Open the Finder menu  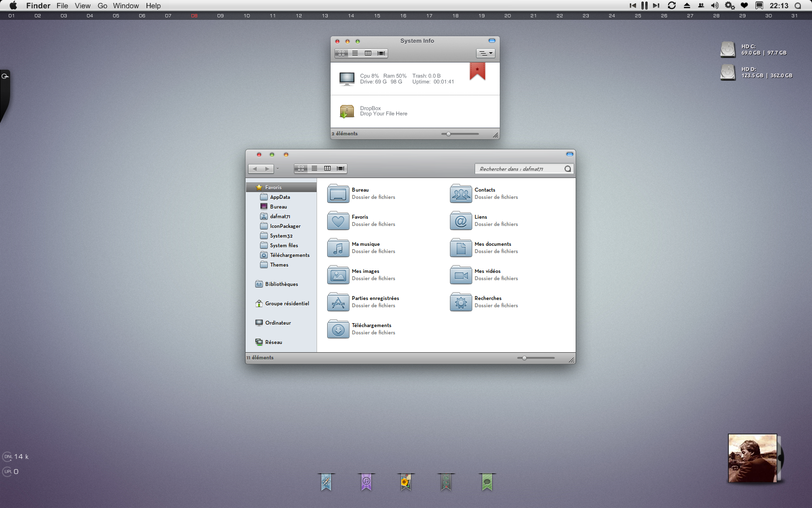coord(38,5)
